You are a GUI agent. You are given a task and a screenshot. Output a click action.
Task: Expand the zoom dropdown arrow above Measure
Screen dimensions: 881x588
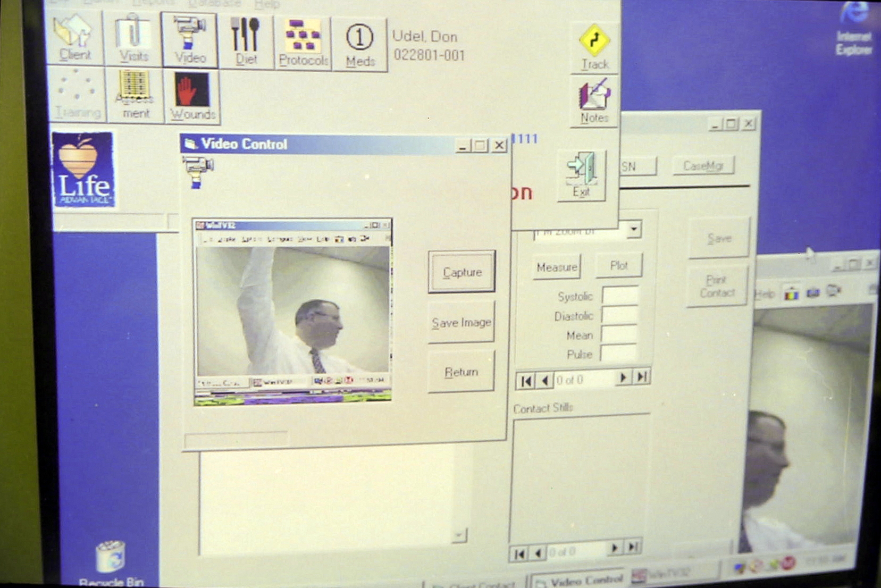point(633,230)
